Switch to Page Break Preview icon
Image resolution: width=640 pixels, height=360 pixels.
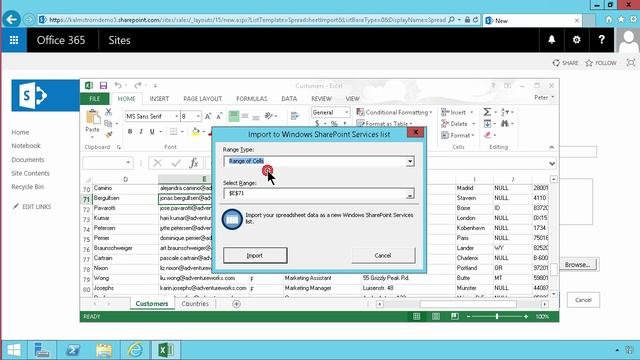[455, 316]
